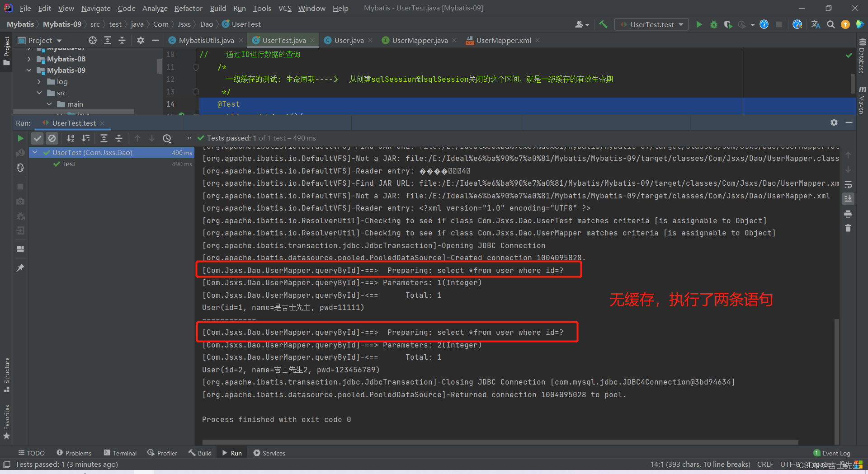
Task: Switch to MybatisUtils.java tab
Action: (206, 40)
